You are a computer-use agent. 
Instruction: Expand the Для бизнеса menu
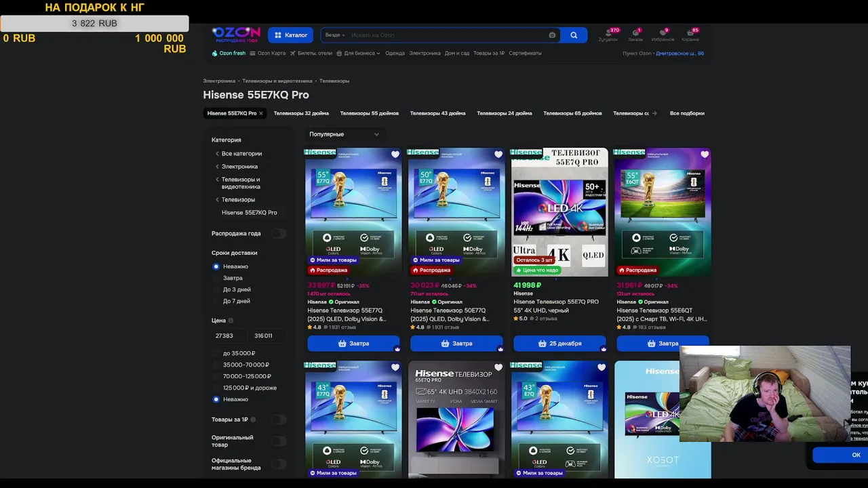(x=359, y=53)
